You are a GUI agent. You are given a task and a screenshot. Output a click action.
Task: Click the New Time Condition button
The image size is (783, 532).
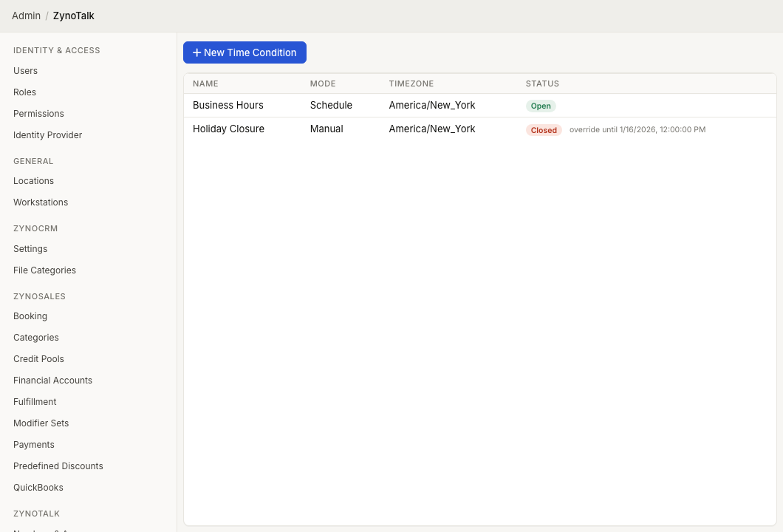pyautogui.click(x=245, y=52)
